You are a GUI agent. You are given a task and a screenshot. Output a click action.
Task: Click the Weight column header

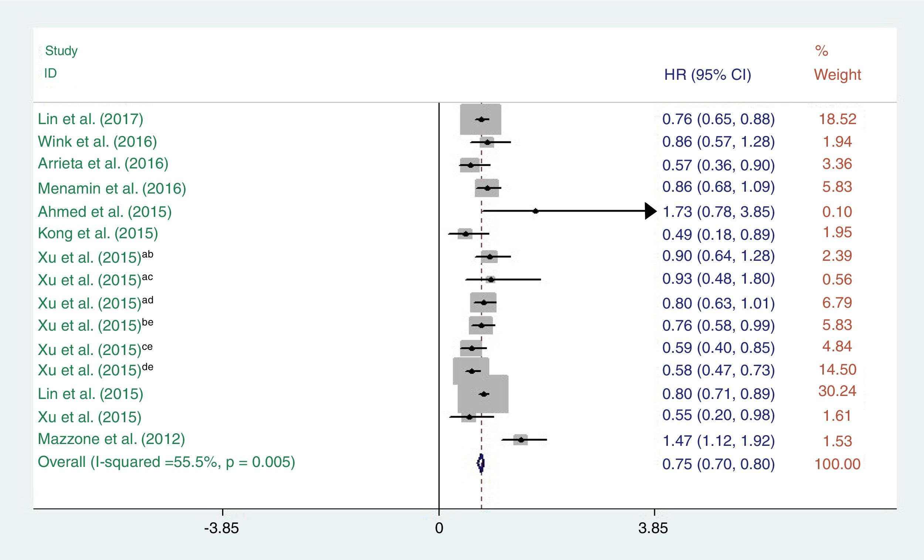[837, 74]
